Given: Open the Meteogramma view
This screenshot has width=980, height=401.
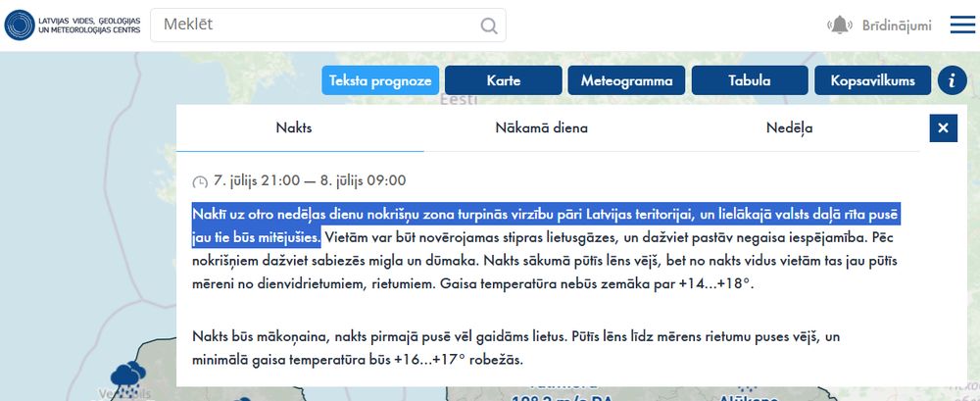Looking at the screenshot, I should tap(626, 80).
